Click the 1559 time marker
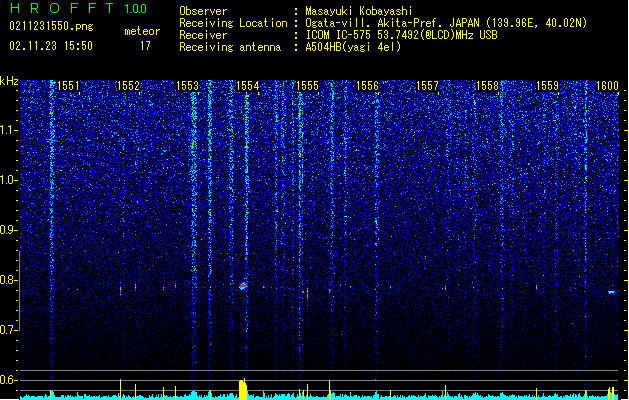 pyautogui.click(x=548, y=86)
